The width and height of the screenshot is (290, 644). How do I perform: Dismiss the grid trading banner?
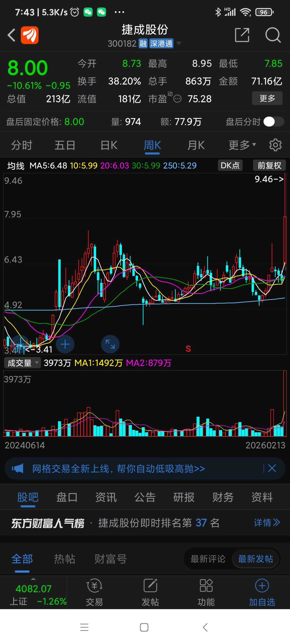(272, 469)
